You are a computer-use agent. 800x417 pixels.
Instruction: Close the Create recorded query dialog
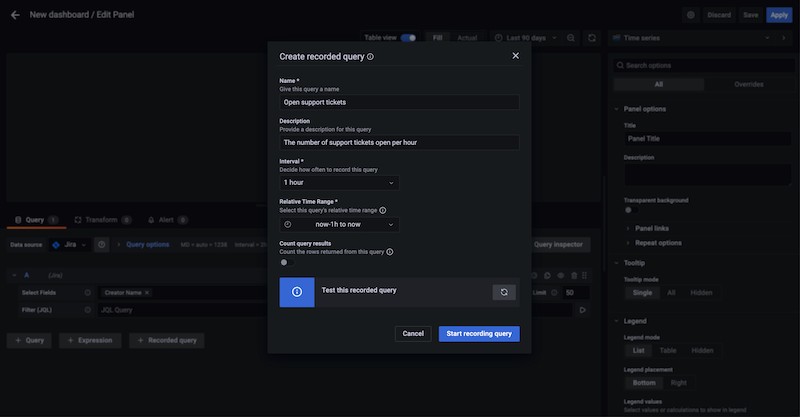pyautogui.click(x=516, y=56)
